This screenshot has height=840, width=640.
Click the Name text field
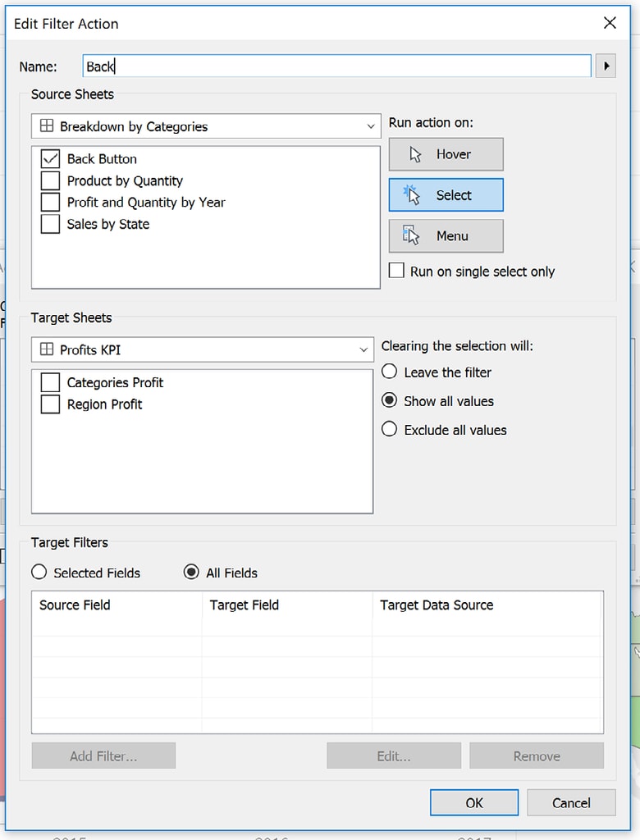[x=336, y=66]
